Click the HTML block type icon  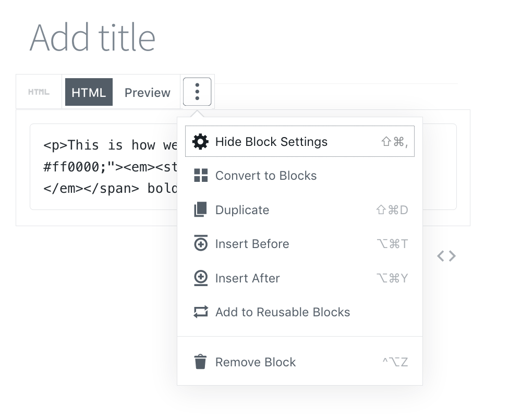click(x=39, y=92)
